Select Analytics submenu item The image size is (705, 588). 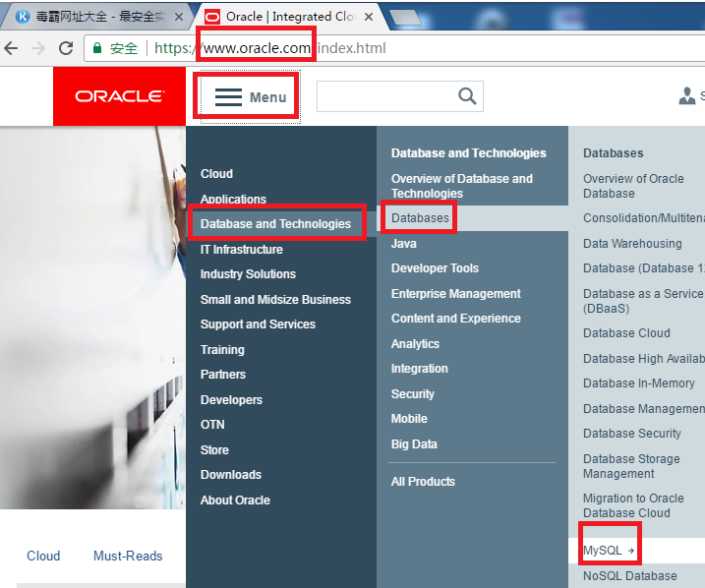tap(415, 344)
